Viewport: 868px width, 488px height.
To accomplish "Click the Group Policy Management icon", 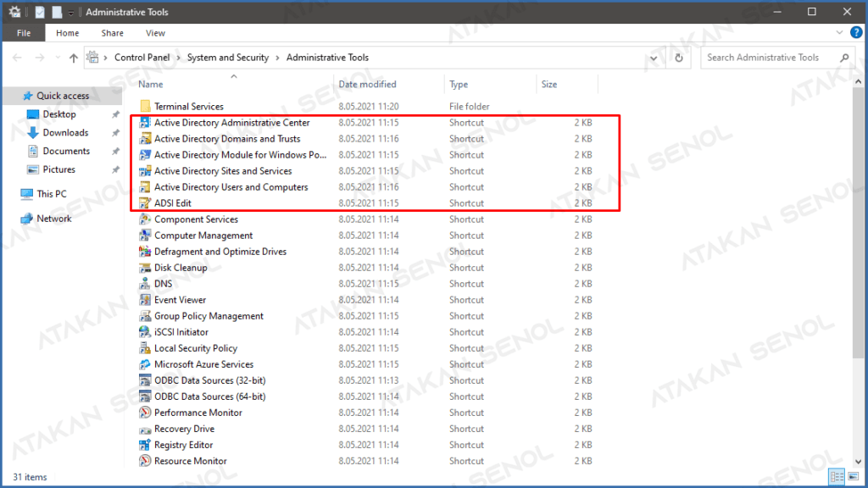I will [x=145, y=316].
